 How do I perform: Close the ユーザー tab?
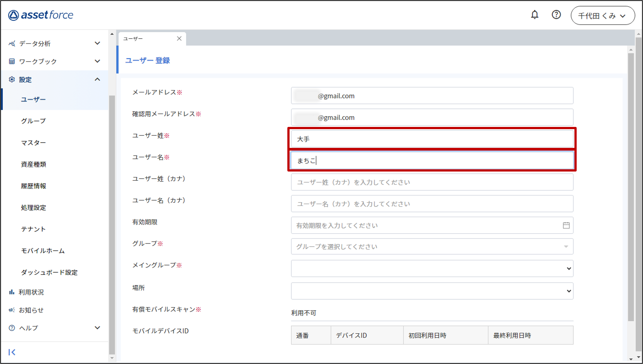[179, 38]
